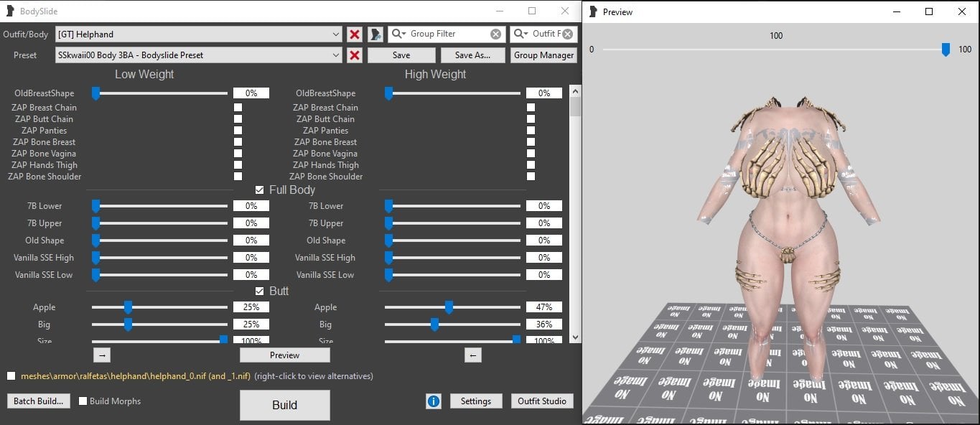Enable the Build Morphs checkbox
Viewport: 980px width, 425px height.
(83, 401)
